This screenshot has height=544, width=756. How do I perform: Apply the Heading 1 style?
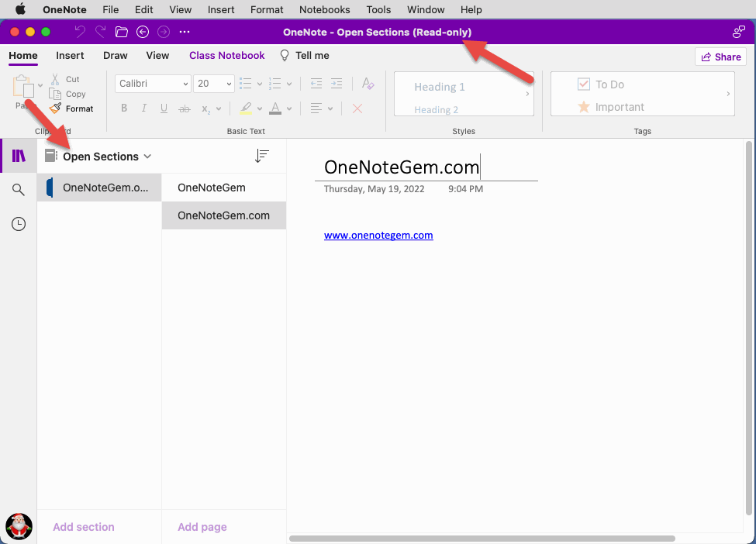click(439, 87)
